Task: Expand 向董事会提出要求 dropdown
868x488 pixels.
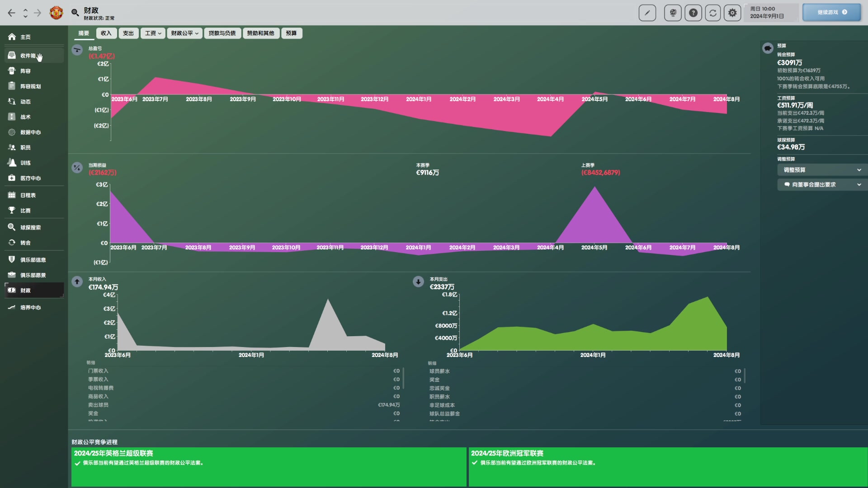Action: pos(822,184)
